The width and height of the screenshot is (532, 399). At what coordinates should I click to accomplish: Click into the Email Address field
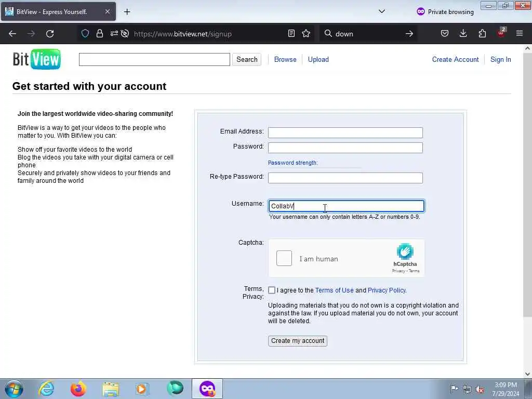345,132
